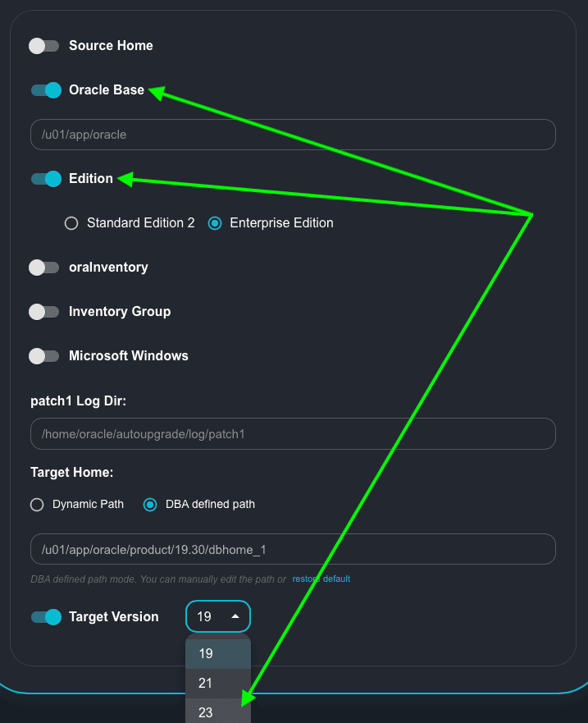The image size is (588, 723).
Task: Click the Target Version dropdown arrow
Action: click(x=236, y=616)
